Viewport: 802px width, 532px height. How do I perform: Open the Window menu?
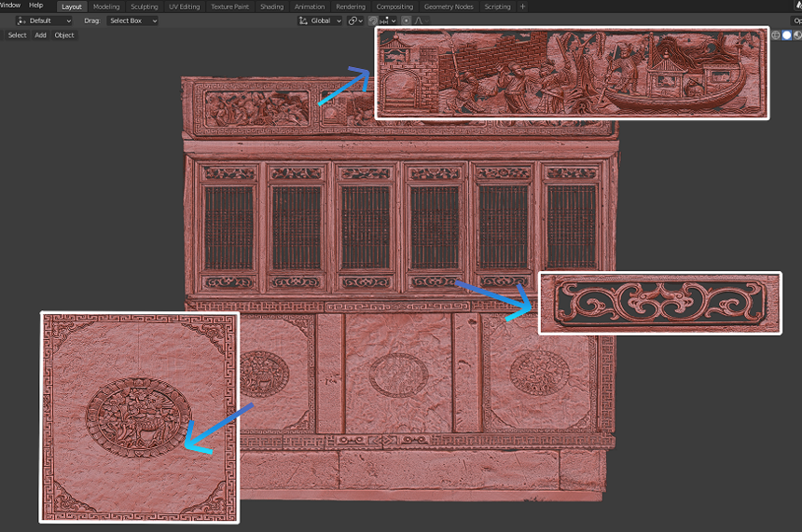click(x=10, y=5)
